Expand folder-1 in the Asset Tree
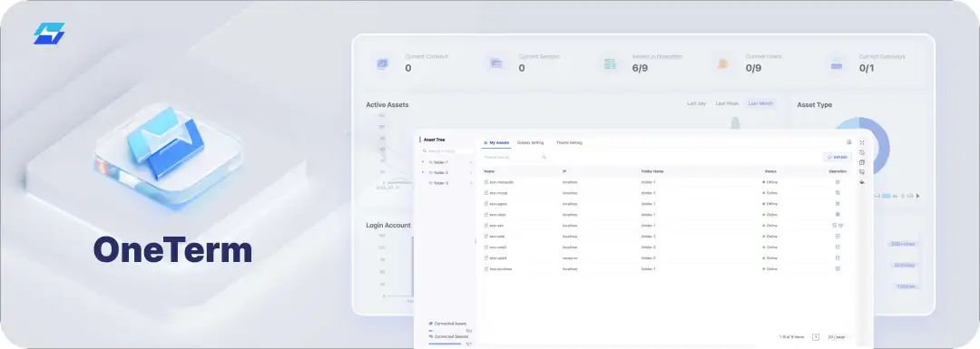The height and width of the screenshot is (349, 980). pyautogui.click(x=423, y=162)
